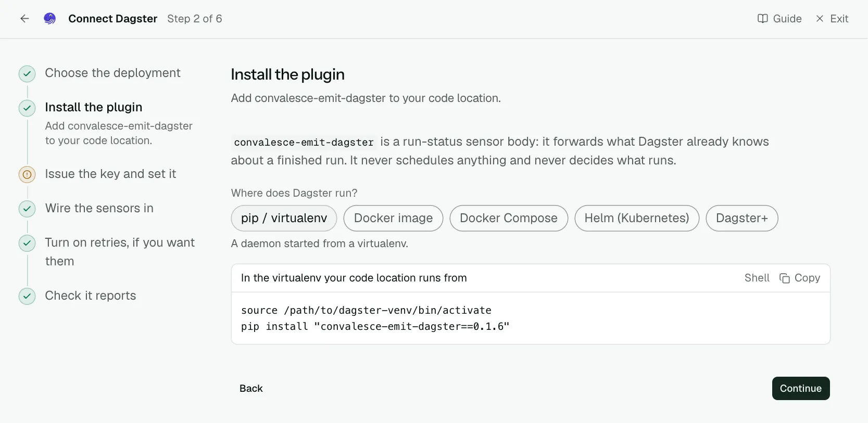Go to Choose the deployment step
Viewport: 868px width, 423px height.
click(112, 73)
